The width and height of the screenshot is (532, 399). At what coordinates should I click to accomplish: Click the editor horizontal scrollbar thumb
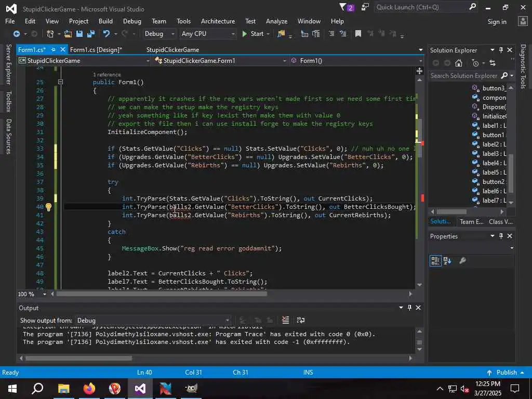[x=161, y=294]
